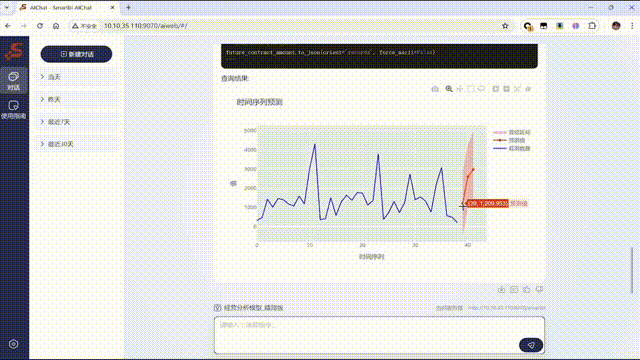The image size is (640, 360).
Task: Open the browser extensions puzzle icon
Action: pyautogui.click(x=592, y=26)
